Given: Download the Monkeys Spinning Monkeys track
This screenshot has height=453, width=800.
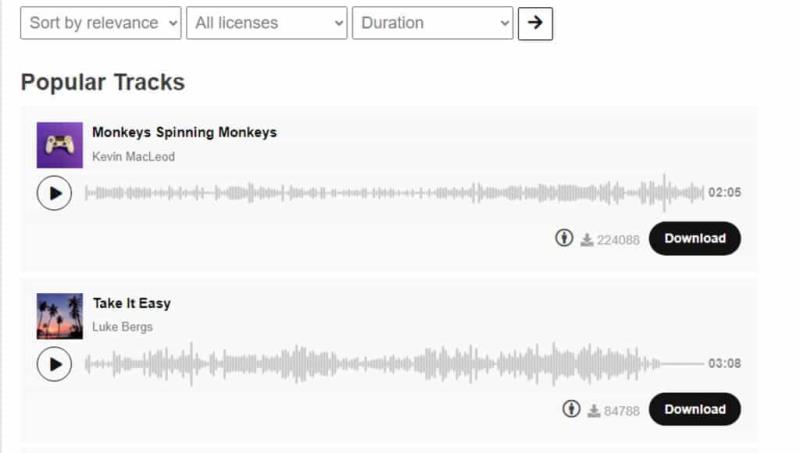Looking at the screenshot, I should point(694,239).
